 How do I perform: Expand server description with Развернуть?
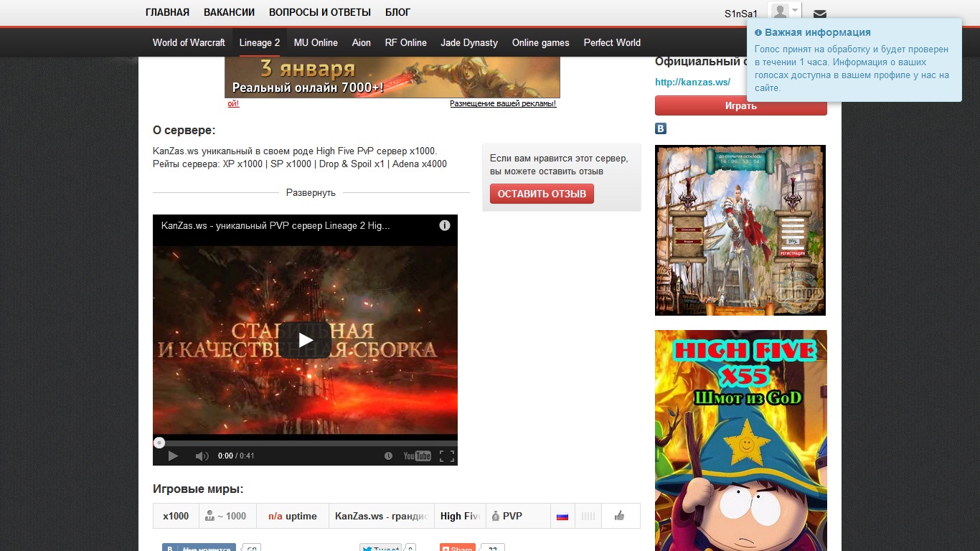pyautogui.click(x=311, y=193)
